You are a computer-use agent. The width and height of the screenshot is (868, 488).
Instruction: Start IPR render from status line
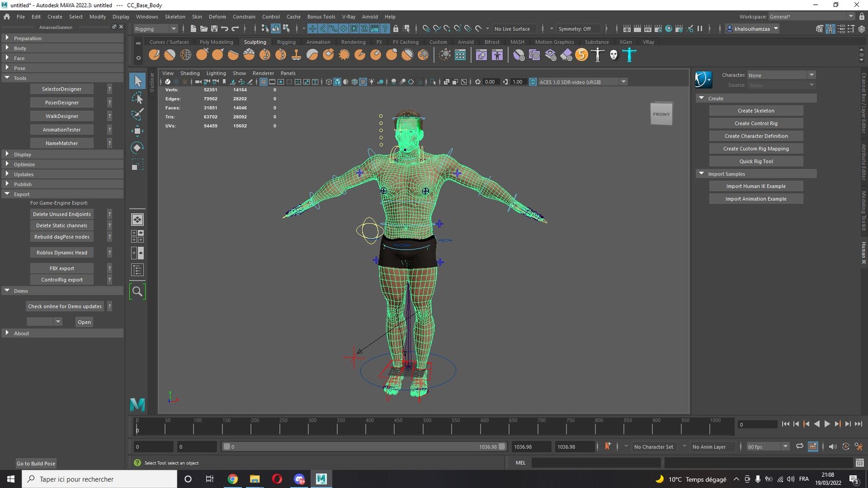pos(648,29)
